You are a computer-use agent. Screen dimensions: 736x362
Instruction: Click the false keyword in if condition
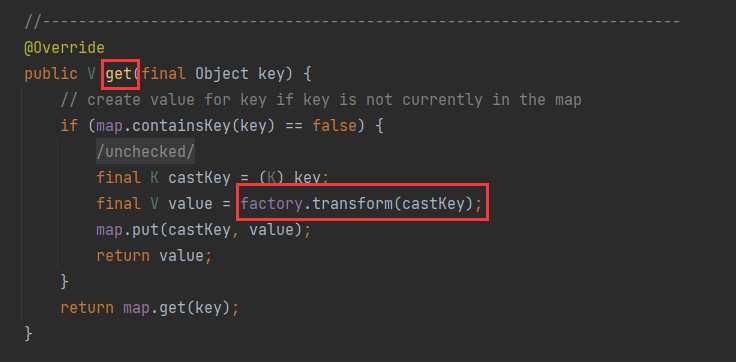(x=335, y=126)
